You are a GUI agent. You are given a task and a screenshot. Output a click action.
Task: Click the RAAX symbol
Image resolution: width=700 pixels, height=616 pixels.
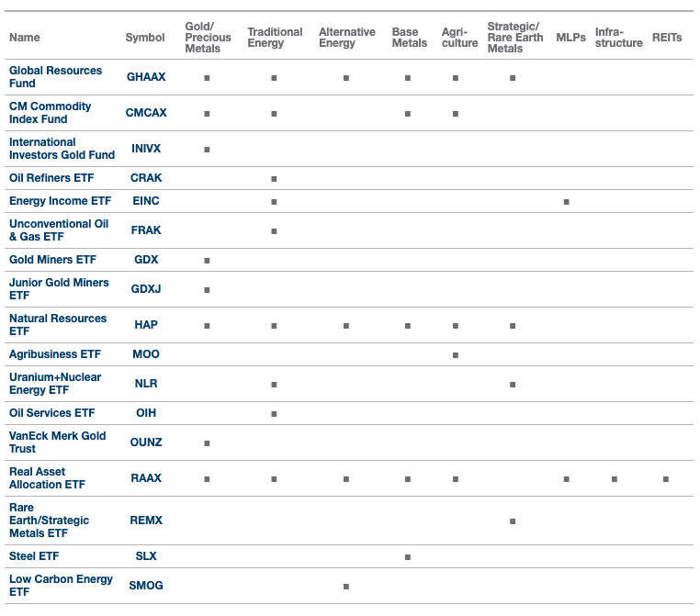[146, 478]
